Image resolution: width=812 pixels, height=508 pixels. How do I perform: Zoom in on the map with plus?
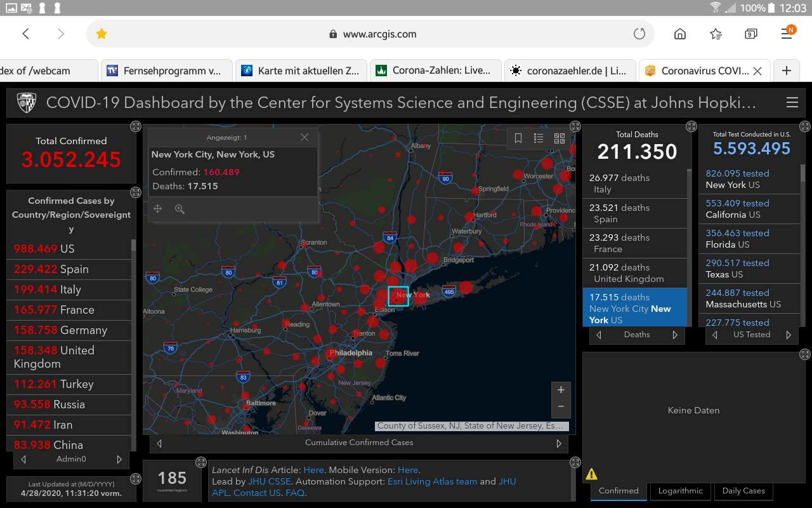[x=561, y=390]
